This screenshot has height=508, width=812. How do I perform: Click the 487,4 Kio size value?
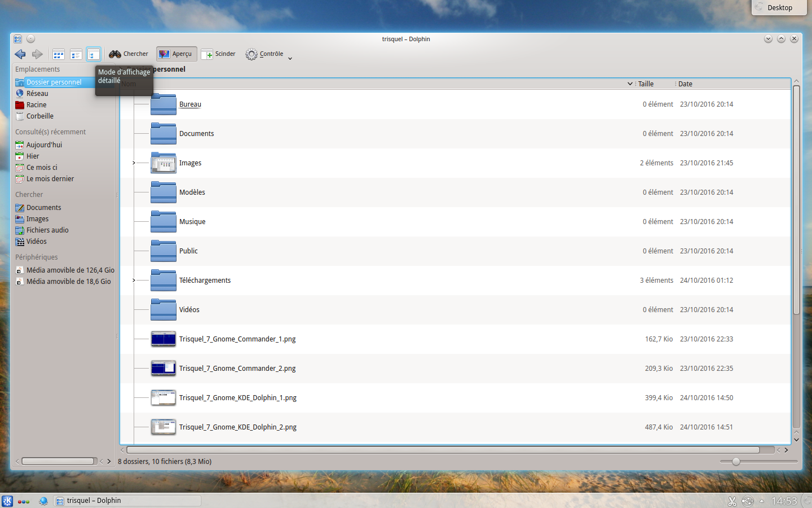(659, 427)
